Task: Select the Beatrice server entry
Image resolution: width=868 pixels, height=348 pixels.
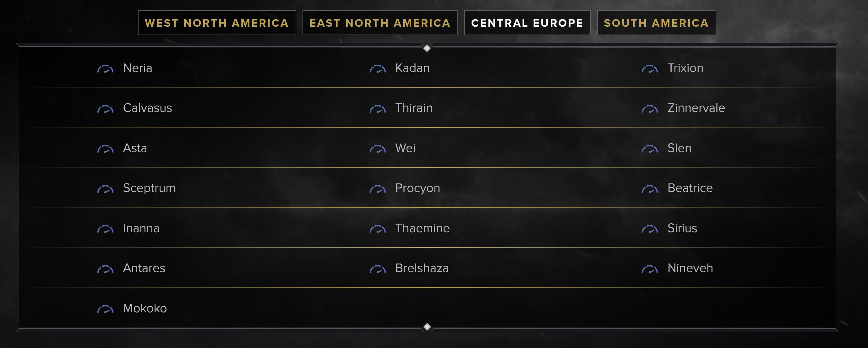Action: pos(690,188)
